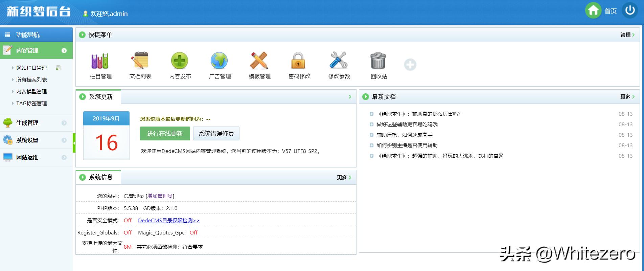Collapse the 内容管理 menu section arrow
This screenshot has height=271, width=644.
point(64,51)
